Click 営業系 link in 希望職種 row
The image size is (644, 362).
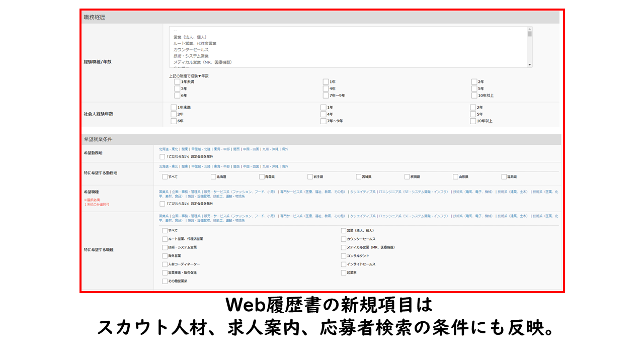pyautogui.click(x=164, y=192)
